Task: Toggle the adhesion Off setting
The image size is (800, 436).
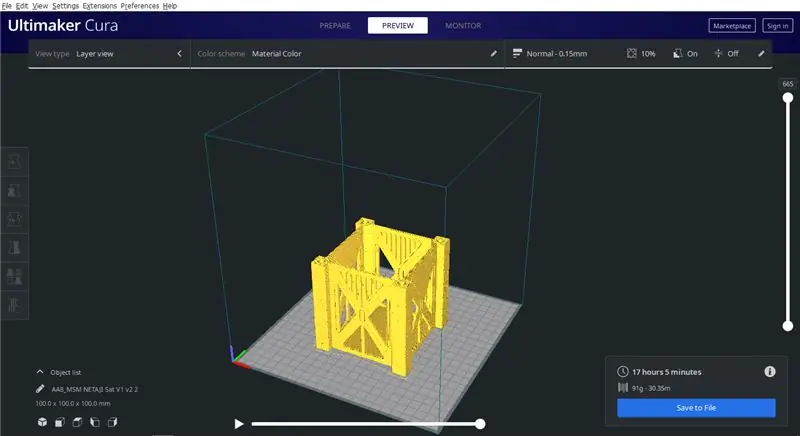Action: pos(726,54)
